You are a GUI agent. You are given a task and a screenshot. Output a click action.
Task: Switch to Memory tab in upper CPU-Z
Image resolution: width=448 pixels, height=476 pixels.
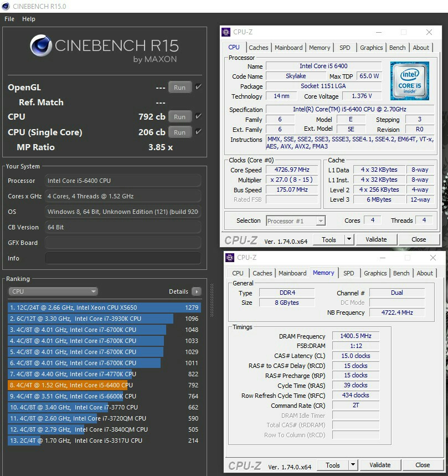click(x=320, y=48)
